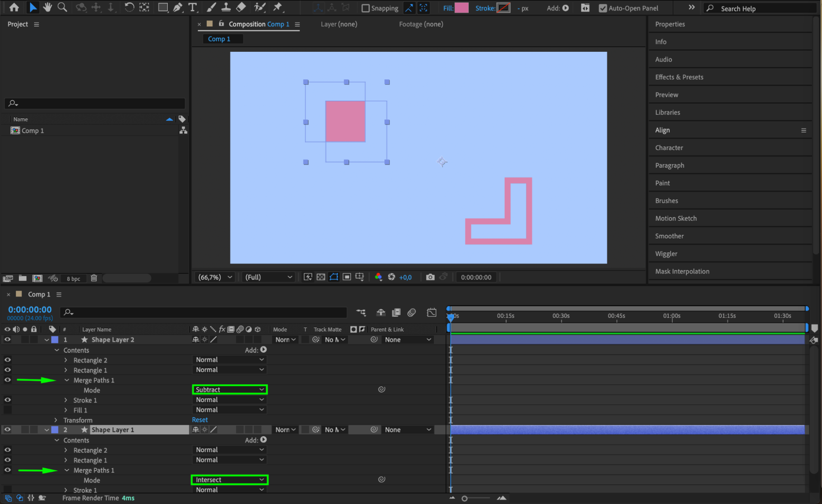Click the snapshot camera icon
The image size is (822, 504).
[x=430, y=277]
